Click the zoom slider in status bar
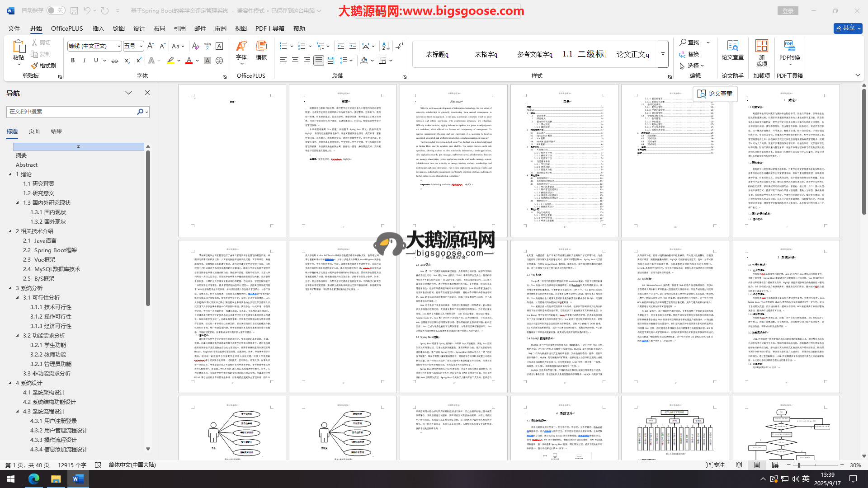Screen dimensions: 868x488 coord(799,465)
